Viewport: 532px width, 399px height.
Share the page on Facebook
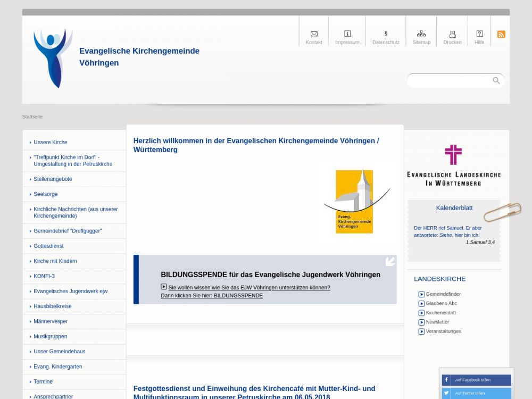(476, 380)
